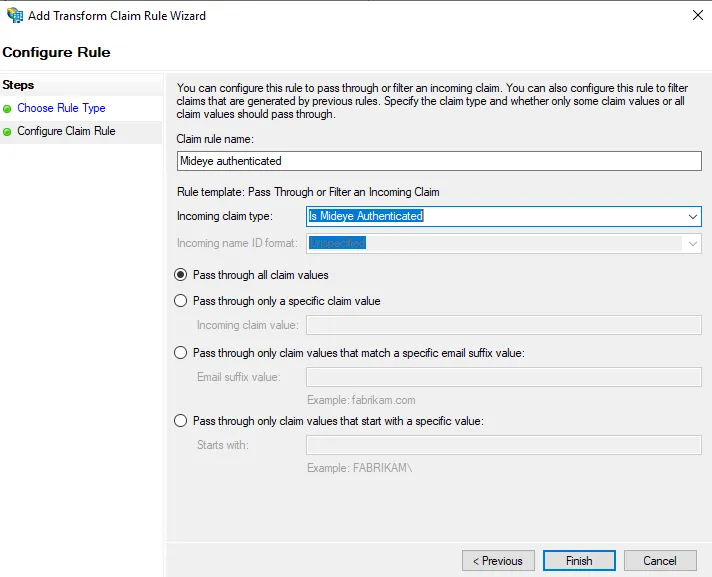Click the Steps header
Viewport: 712px width, 577px height.
click(18, 85)
